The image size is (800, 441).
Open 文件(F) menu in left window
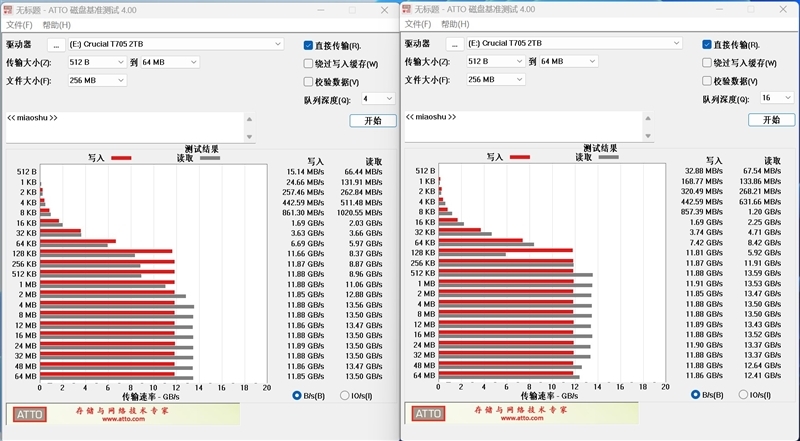(19, 25)
